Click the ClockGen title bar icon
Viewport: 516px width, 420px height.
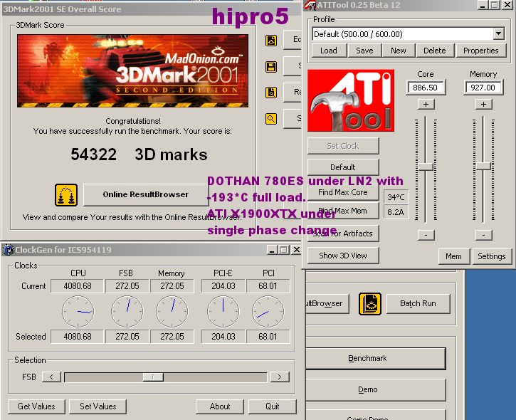(x=8, y=250)
